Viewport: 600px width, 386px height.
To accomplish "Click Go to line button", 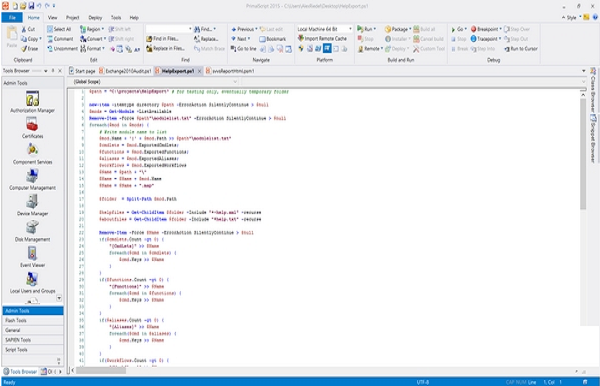I will tap(243, 49).
